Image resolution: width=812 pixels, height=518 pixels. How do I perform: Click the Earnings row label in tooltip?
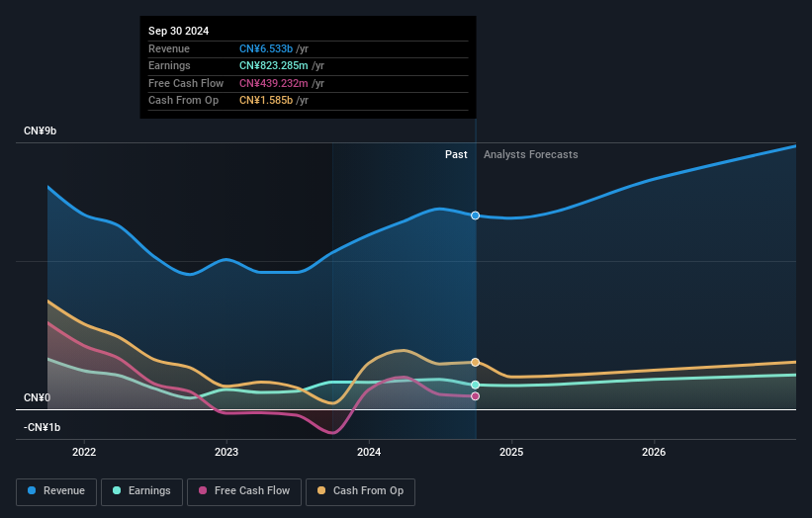coord(169,65)
